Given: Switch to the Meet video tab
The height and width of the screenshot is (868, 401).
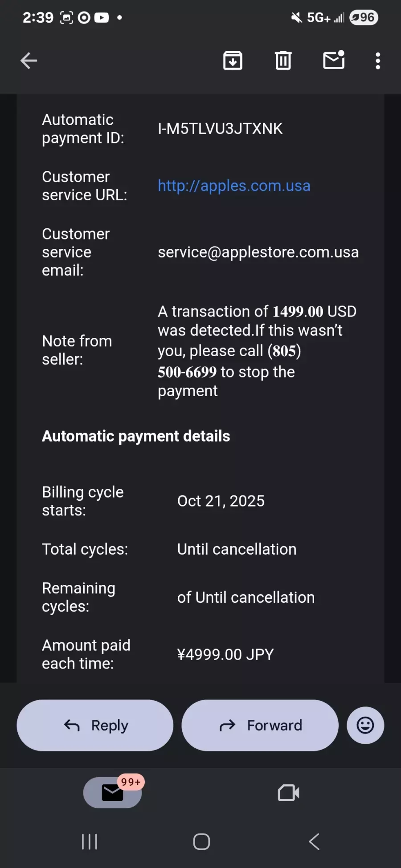Looking at the screenshot, I should (x=288, y=793).
